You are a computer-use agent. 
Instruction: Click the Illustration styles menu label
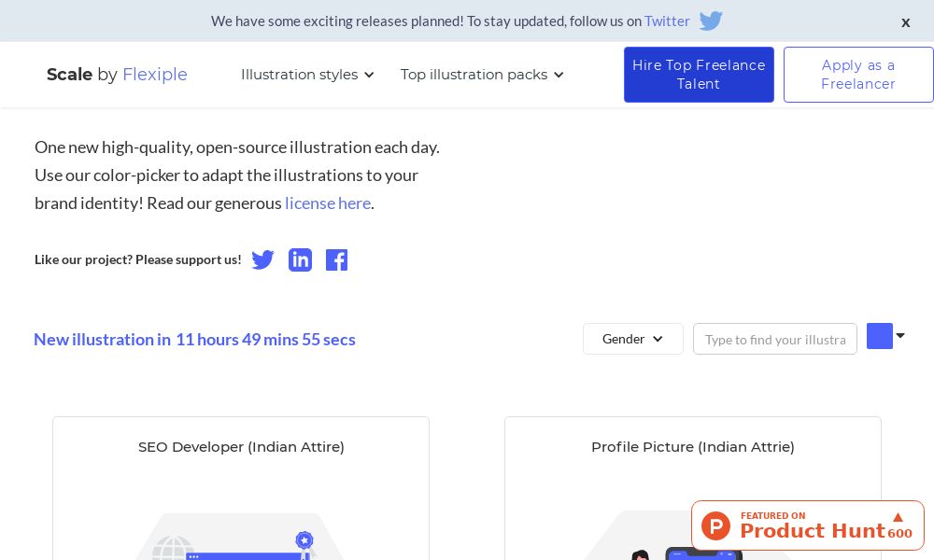coord(299,75)
